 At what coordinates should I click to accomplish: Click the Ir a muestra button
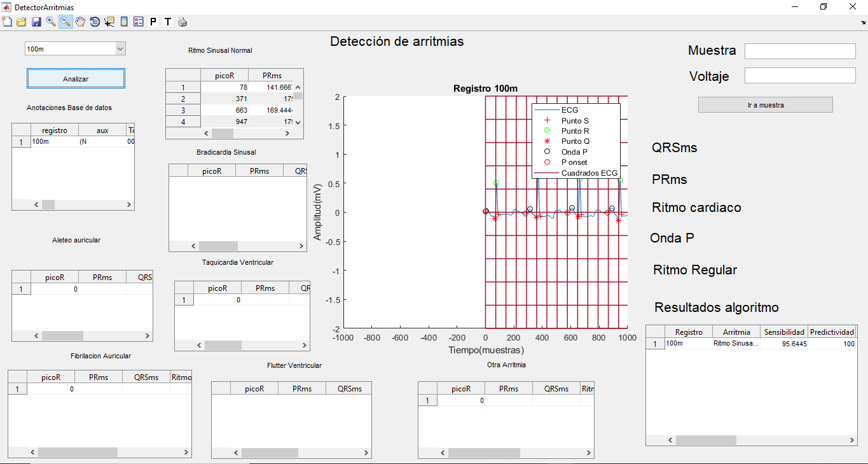click(765, 105)
